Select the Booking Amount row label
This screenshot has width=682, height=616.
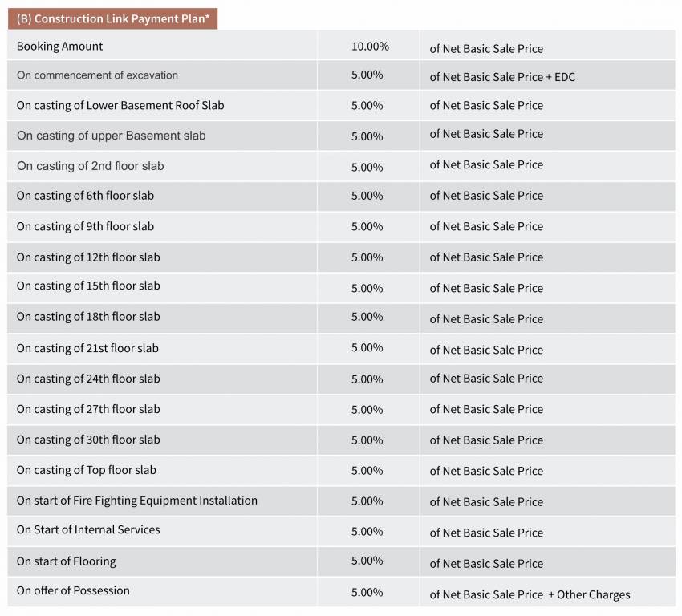pos(60,47)
